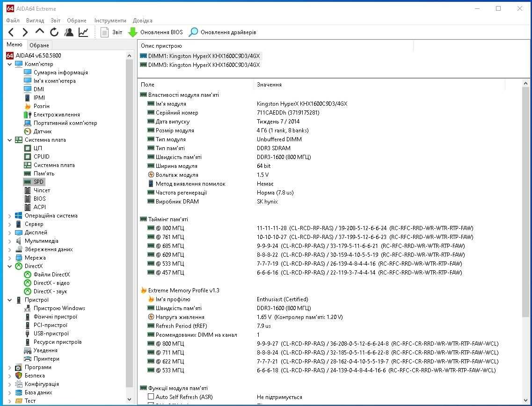532x406 pixels.
Task: Go back with the left arrow toolbar icon
Action: pyautogui.click(x=11, y=32)
